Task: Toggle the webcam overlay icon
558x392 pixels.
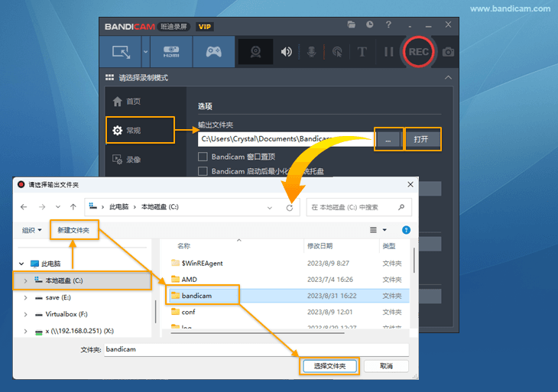Action: click(255, 52)
